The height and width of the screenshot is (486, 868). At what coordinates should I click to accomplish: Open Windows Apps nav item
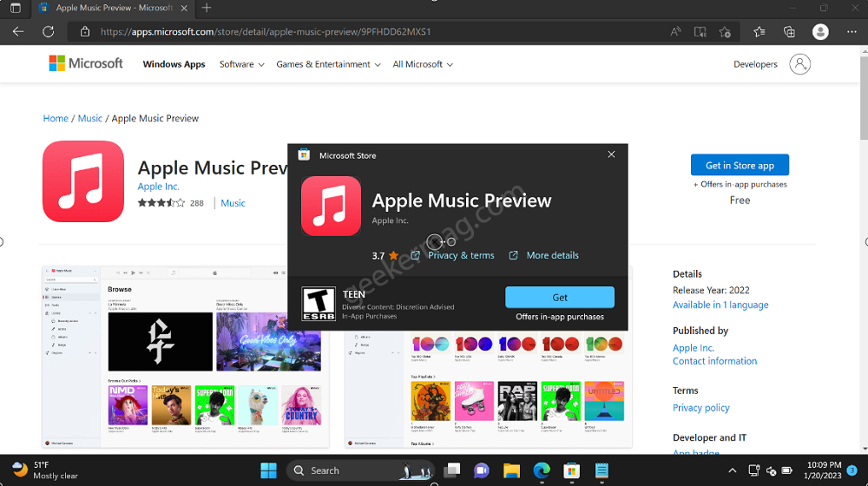click(174, 64)
